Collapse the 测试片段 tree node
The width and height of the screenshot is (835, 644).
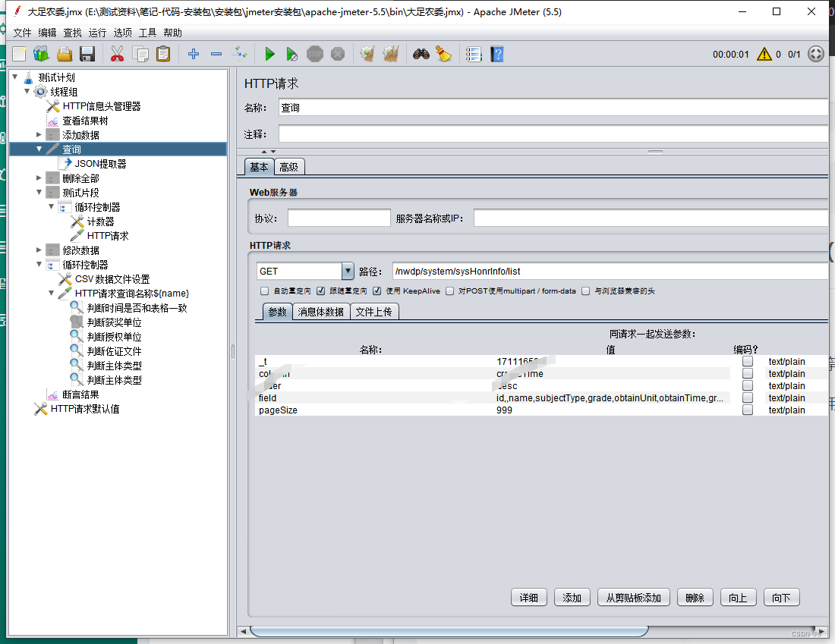point(39,192)
